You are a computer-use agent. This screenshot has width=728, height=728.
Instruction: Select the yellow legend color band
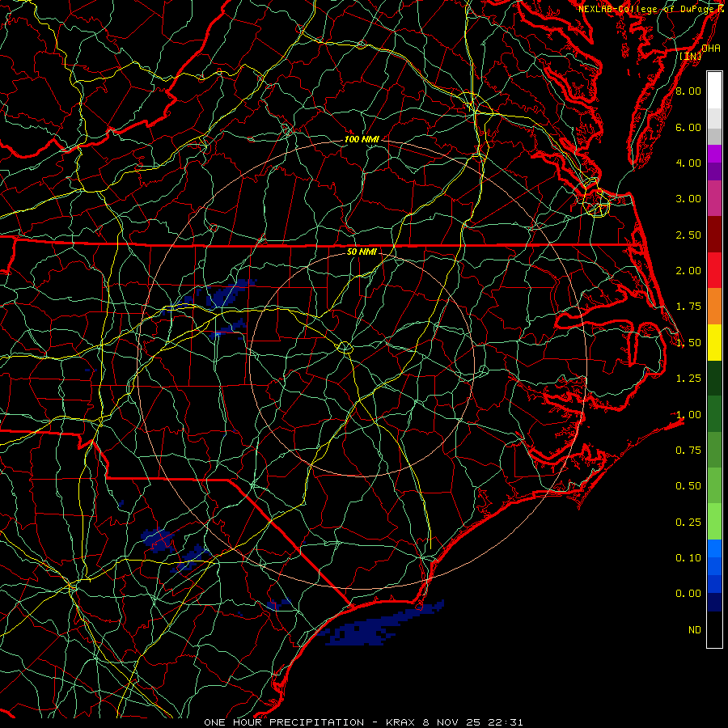714,342
